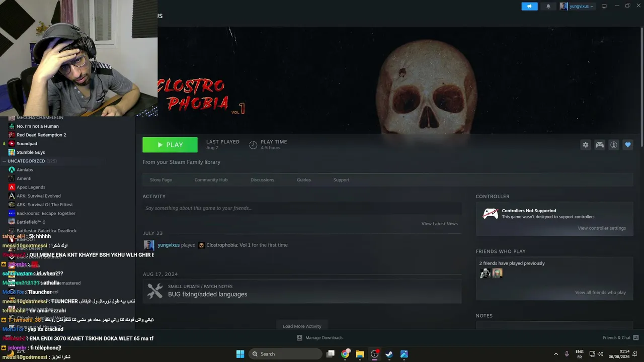Click the controllers not supported icon

pyautogui.click(x=491, y=214)
